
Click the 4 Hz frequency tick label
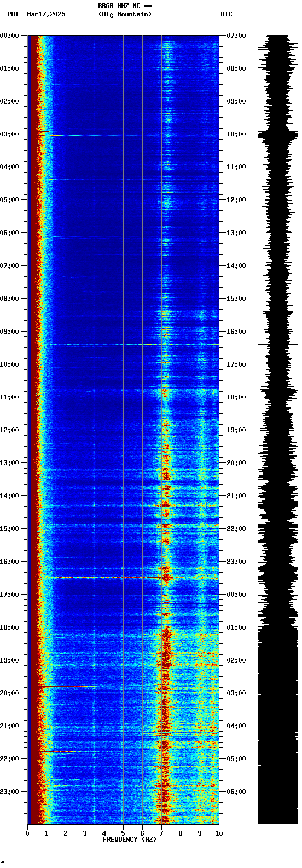(104, 833)
